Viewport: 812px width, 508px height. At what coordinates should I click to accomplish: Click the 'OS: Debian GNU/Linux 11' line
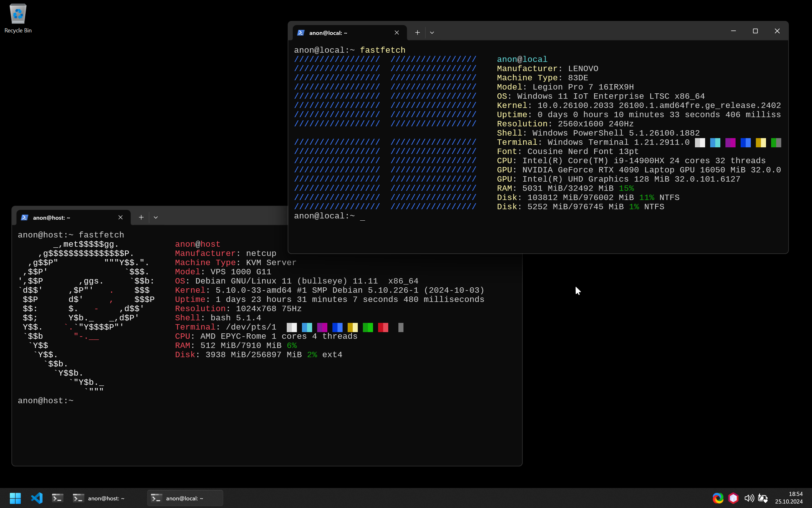297,281
